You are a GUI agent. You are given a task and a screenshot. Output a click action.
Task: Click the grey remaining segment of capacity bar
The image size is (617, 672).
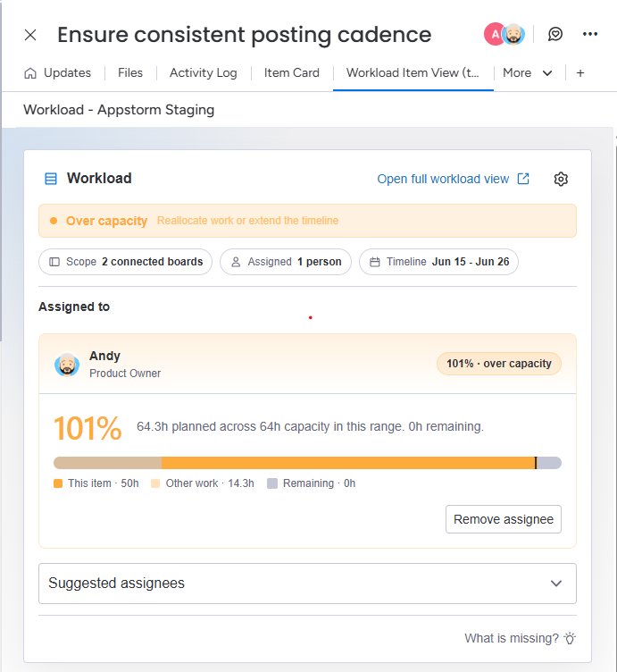549,463
